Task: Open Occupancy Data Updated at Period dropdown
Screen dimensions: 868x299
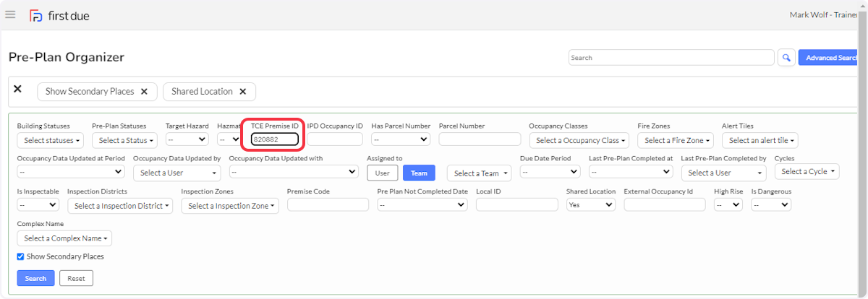Action: [71, 172]
